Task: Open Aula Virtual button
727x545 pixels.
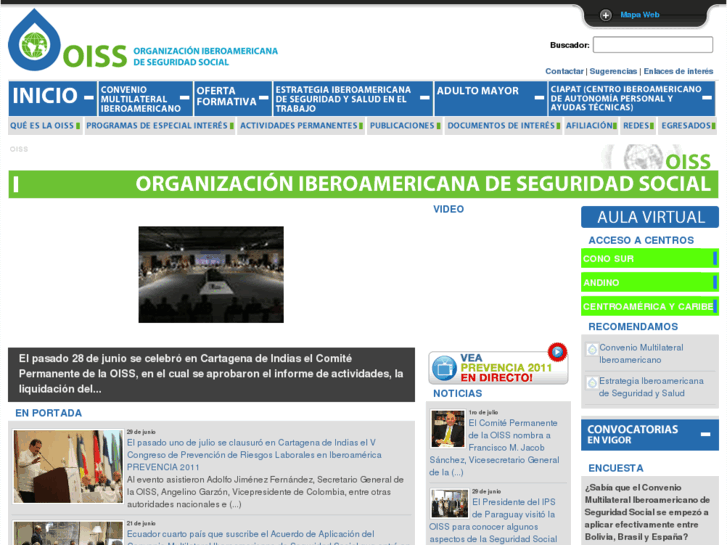Action: click(x=650, y=217)
